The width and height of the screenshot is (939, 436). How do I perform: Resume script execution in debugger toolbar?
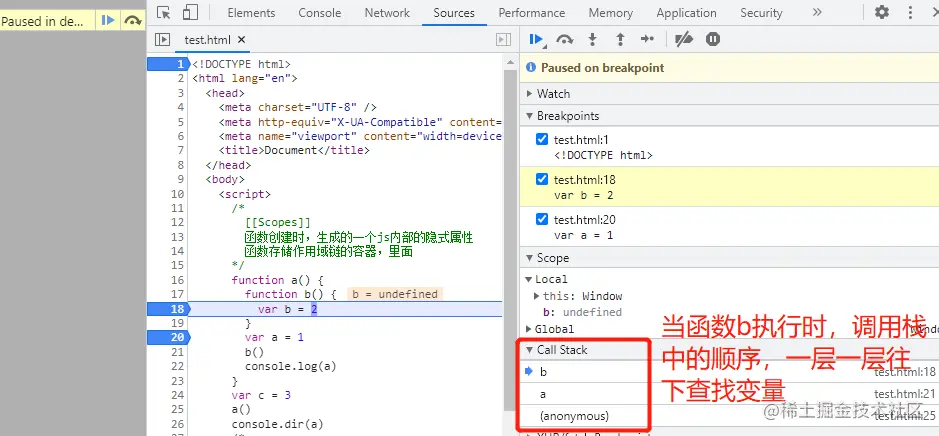[x=536, y=40]
